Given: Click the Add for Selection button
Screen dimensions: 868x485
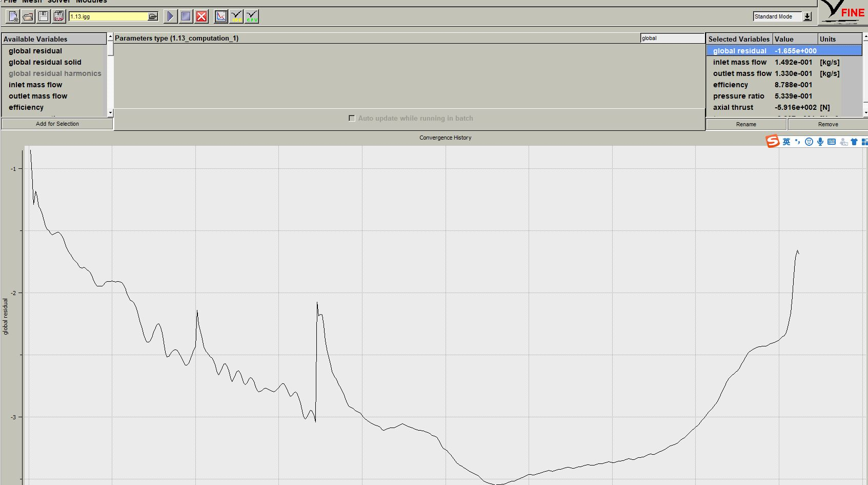Looking at the screenshot, I should tap(57, 124).
